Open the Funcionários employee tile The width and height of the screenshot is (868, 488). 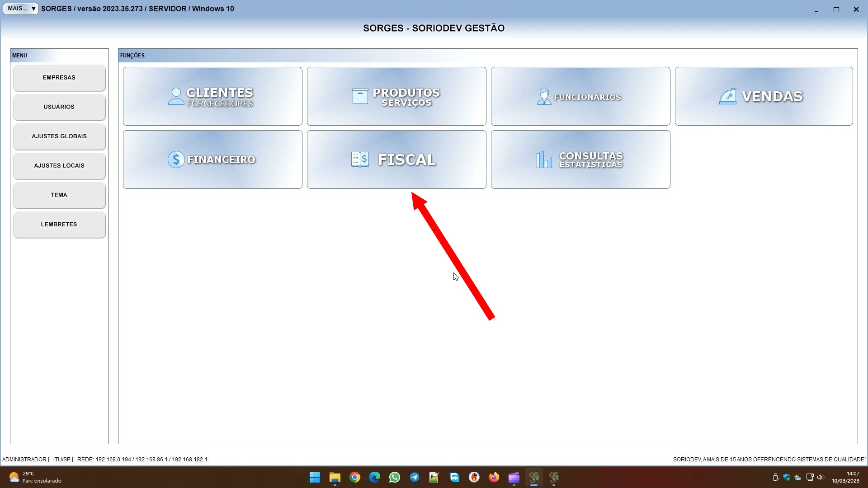580,96
